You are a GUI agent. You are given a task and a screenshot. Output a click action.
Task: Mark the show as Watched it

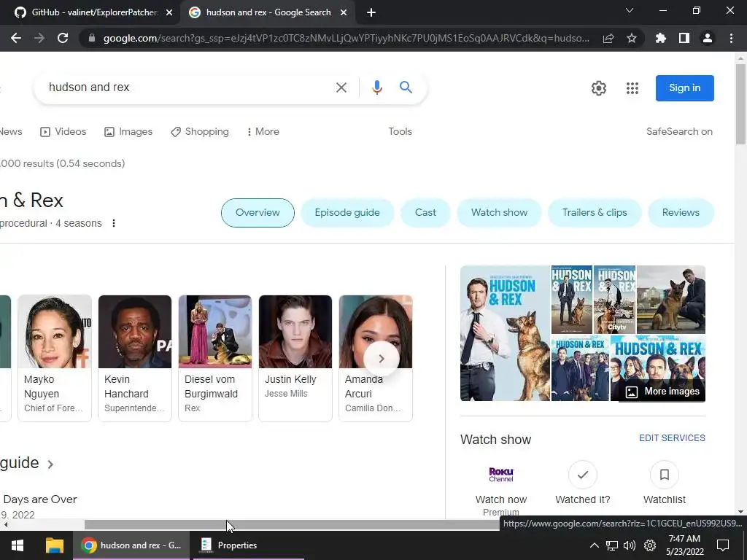coord(583,475)
